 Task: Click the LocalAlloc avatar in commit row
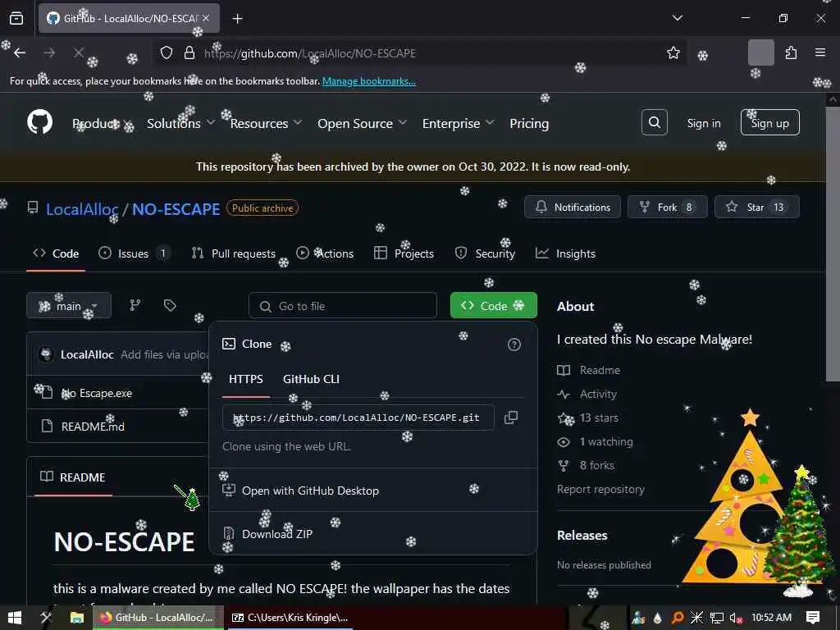[x=46, y=354]
